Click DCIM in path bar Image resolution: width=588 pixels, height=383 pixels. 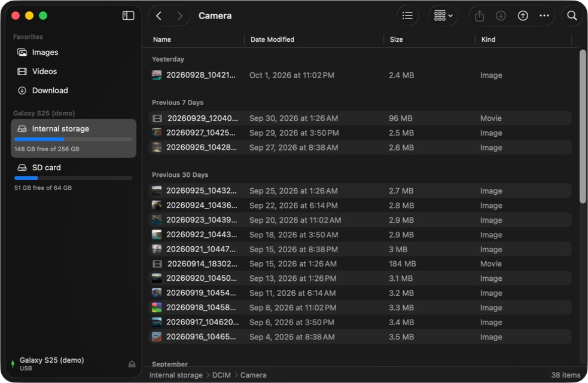(x=221, y=375)
